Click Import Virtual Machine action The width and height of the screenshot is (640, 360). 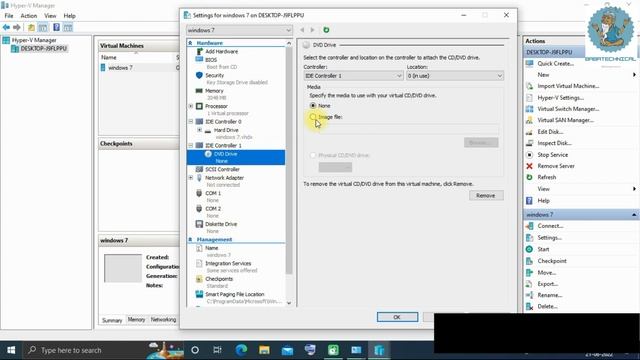pyautogui.click(x=568, y=86)
